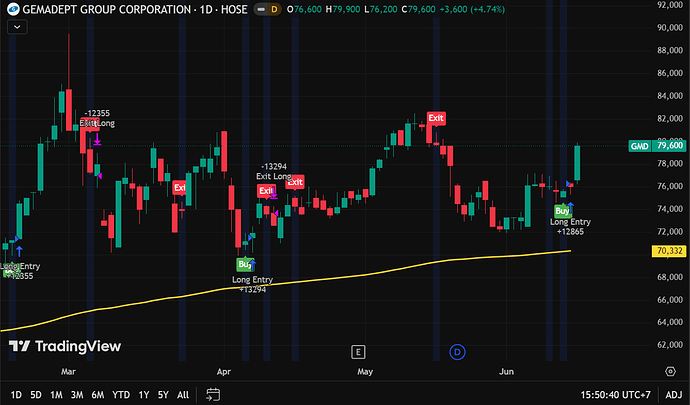Click the change value +3,600 (+4.74%)
Viewport: 690px width, 405px height.
pyautogui.click(x=472, y=9)
